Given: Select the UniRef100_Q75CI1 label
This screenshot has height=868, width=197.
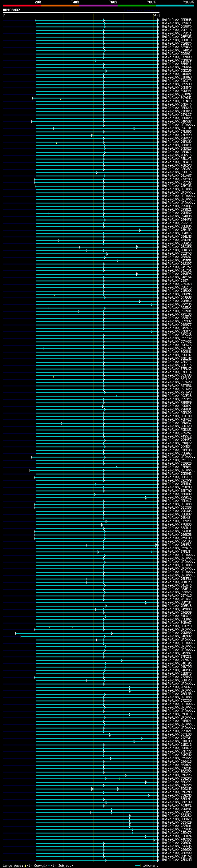Looking at the screenshot, I should click(x=177, y=33).
